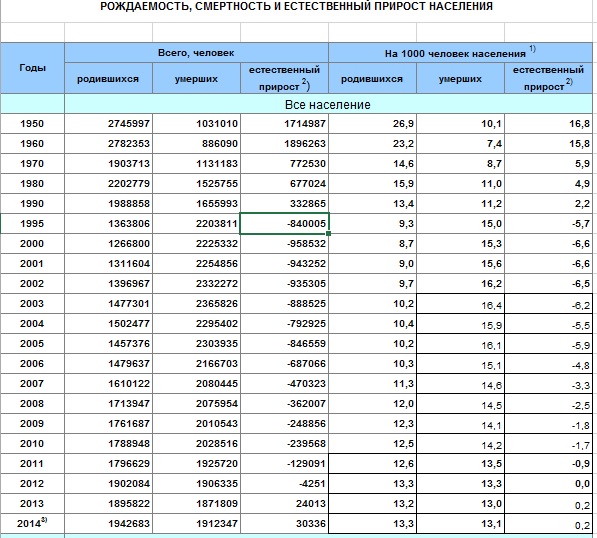Select deaths cell 1925720
597x538 pixels.
click(196, 463)
